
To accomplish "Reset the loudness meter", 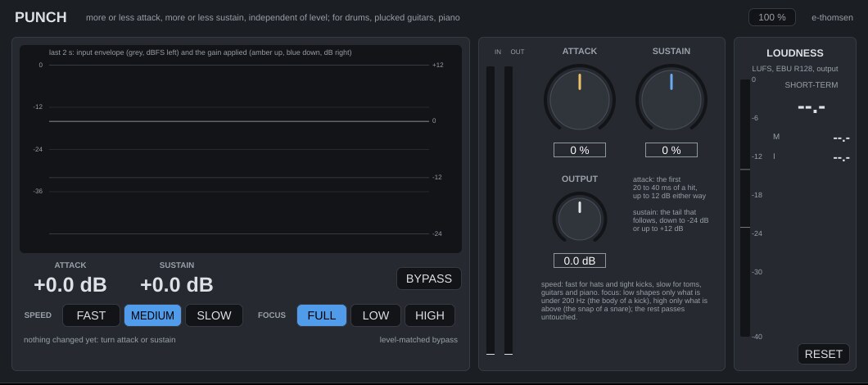I will (x=823, y=354).
